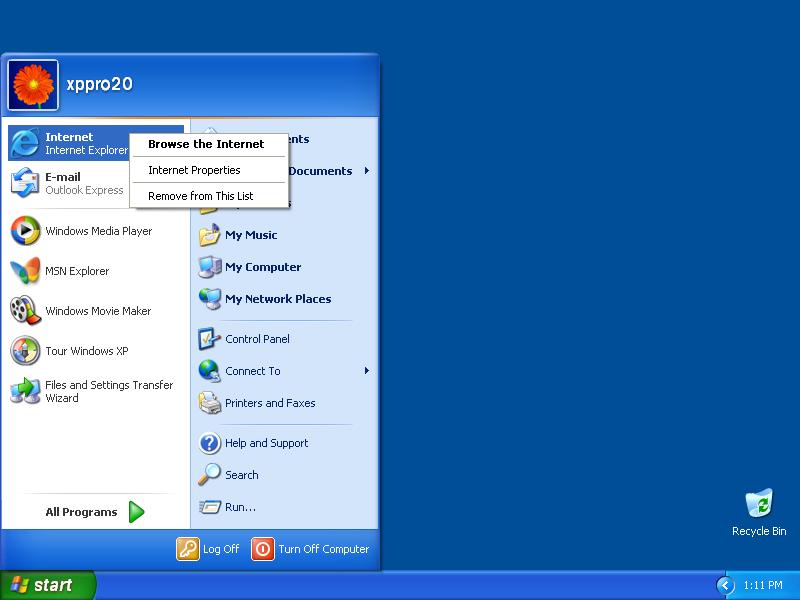This screenshot has height=600, width=800.
Task: Click the Log Off key icon
Action: pyautogui.click(x=188, y=549)
